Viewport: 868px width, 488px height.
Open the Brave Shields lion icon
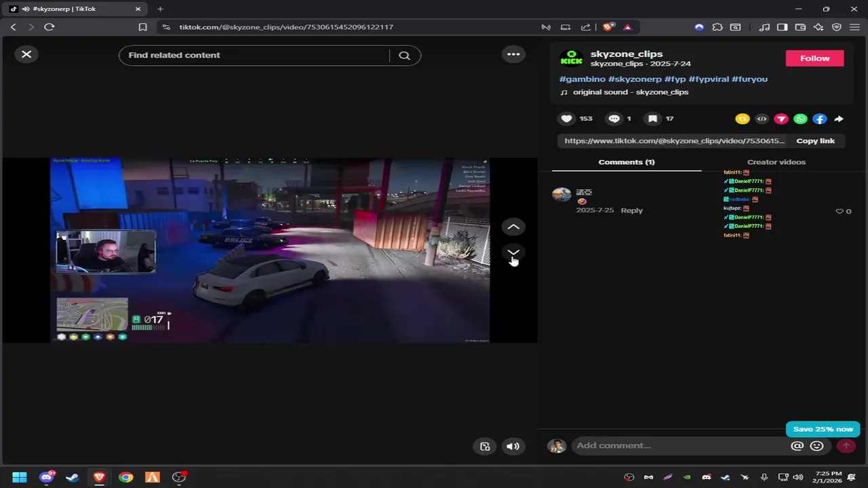click(608, 27)
